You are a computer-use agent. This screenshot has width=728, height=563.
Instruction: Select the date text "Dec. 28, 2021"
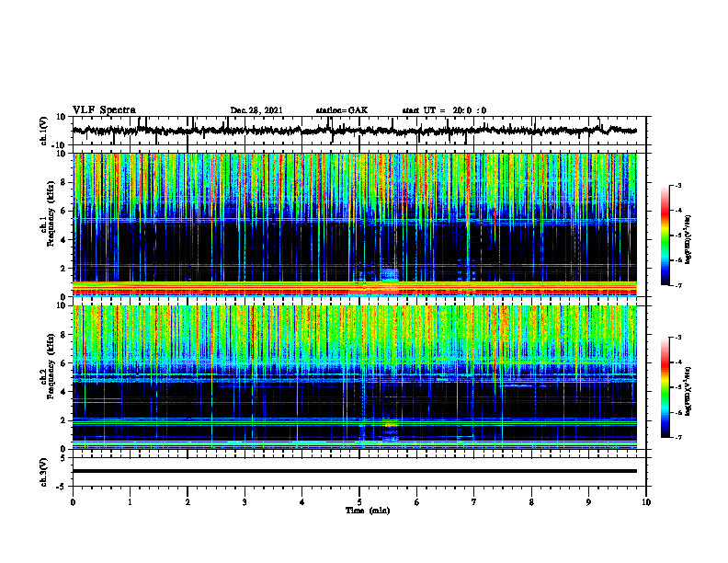(256, 110)
